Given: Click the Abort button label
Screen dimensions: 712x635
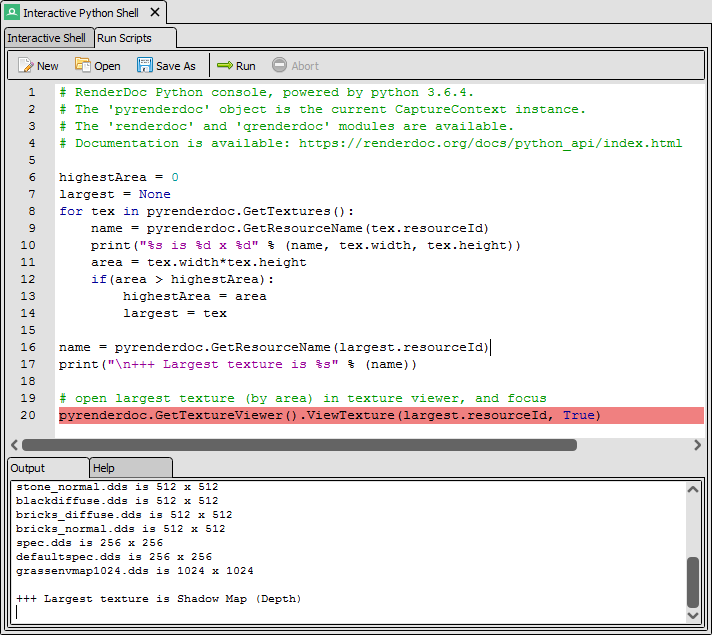Looking at the screenshot, I should click(x=305, y=66).
